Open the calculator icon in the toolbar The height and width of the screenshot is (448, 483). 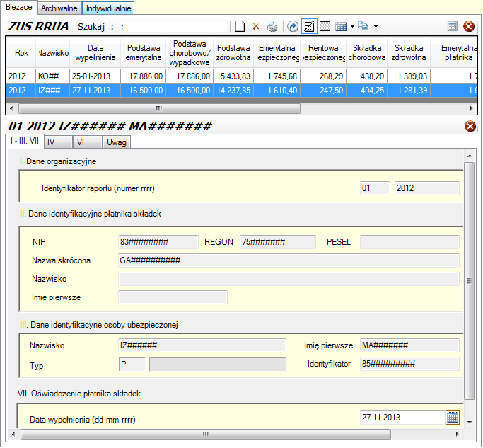[452, 26]
